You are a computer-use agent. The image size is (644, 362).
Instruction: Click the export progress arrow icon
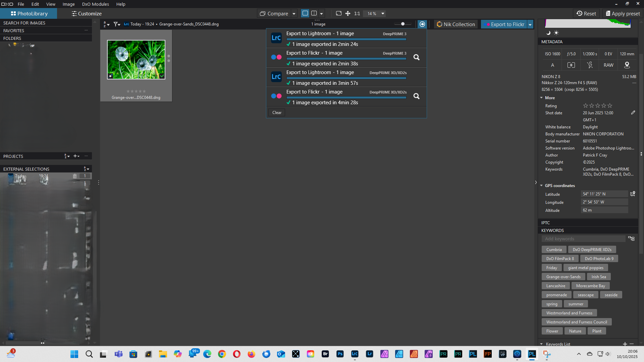(422, 24)
